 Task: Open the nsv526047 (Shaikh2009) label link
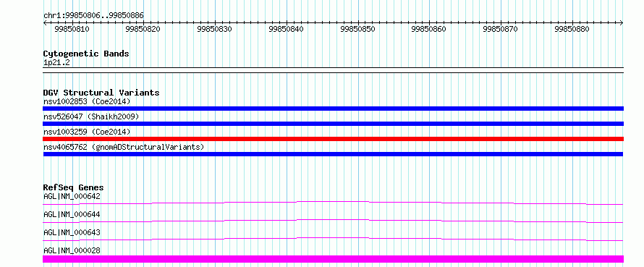[x=91, y=116]
